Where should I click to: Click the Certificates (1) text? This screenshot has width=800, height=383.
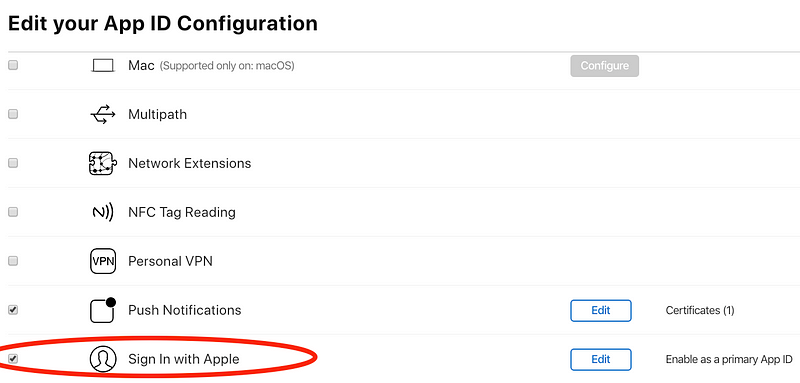tap(699, 310)
